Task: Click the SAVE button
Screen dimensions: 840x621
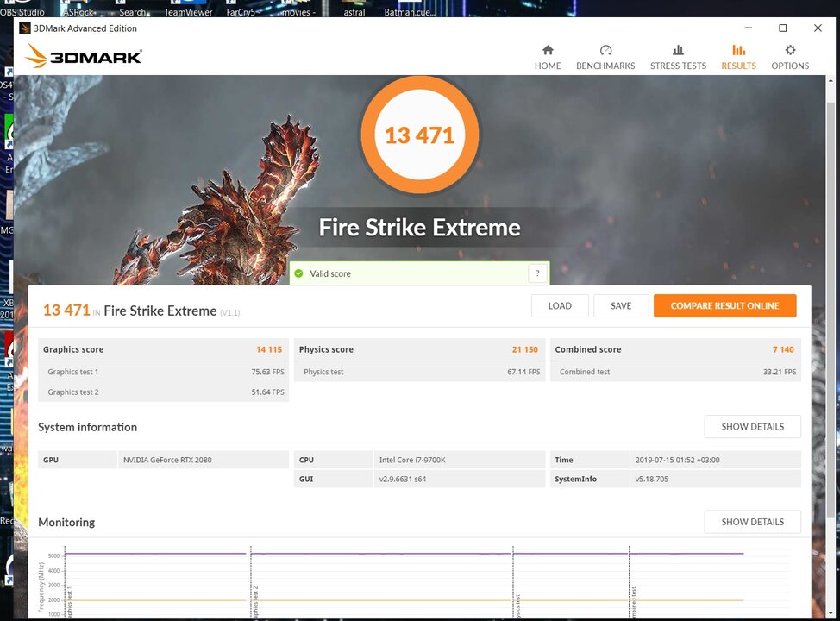Action: click(x=621, y=305)
